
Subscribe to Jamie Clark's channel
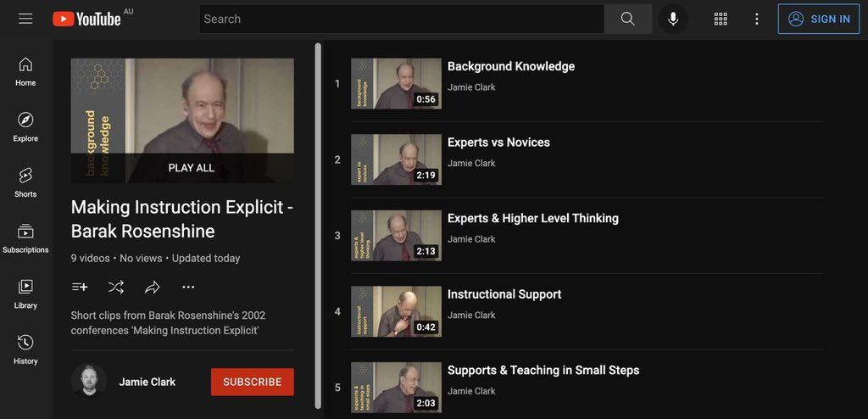coord(253,382)
